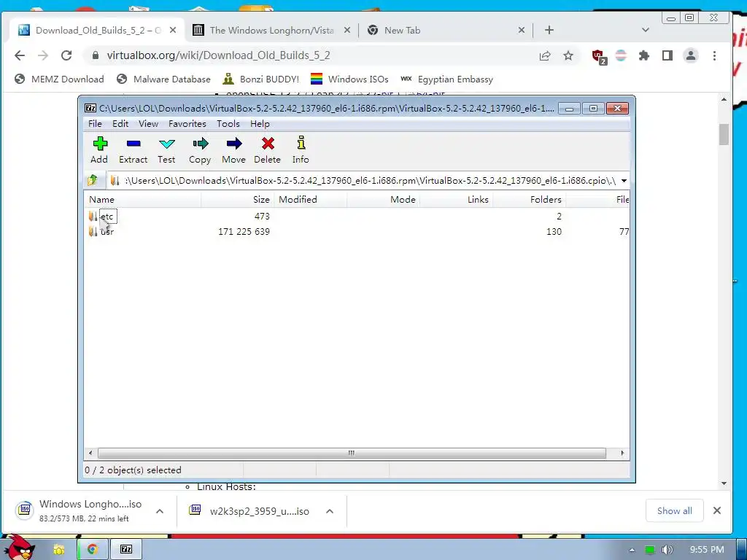The image size is (747, 560).
Task: Click the share page icon in address bar
Action: click(x=545, y=55)
